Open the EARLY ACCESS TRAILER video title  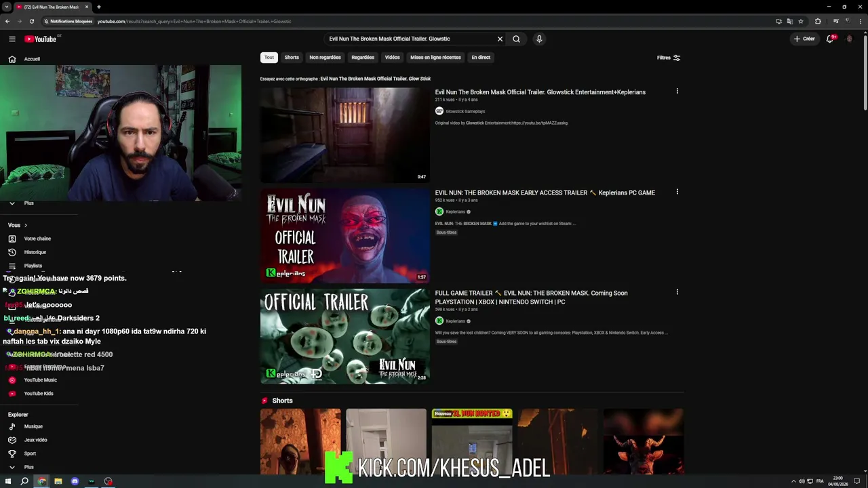click(545, 193)
